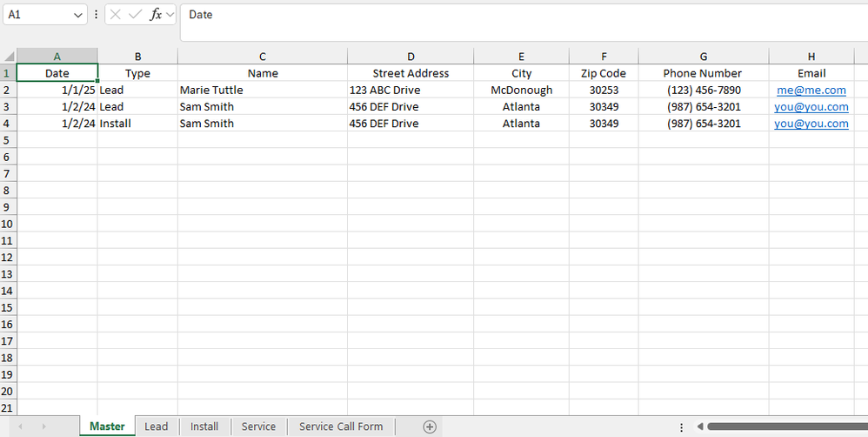868x437 pixels.
Task: Select the Zip Code header cell
Action: point(604,73)
